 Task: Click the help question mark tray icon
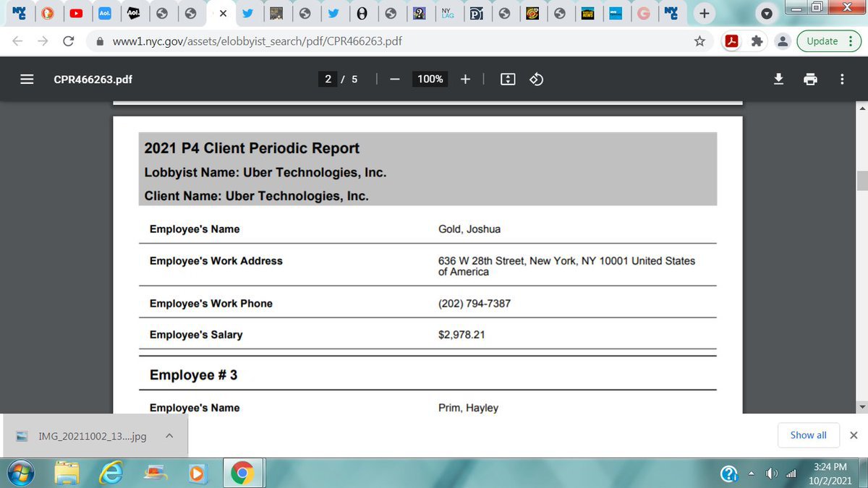[x=730, y=474]
